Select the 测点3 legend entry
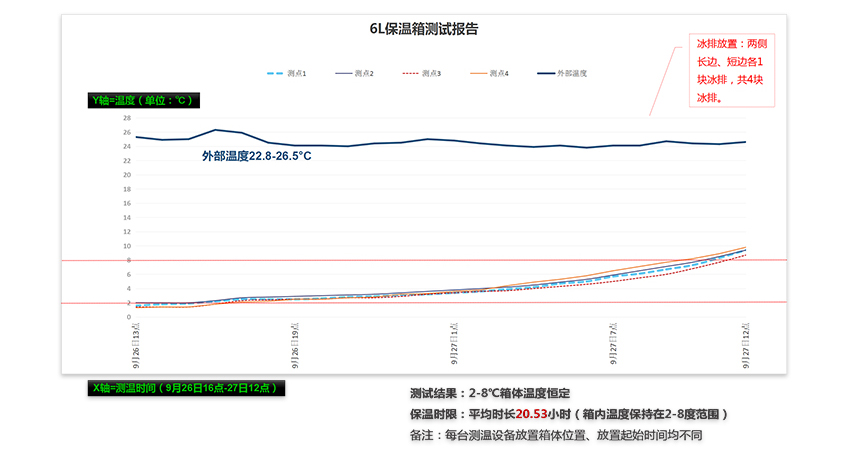 click(x=422, y=73)
